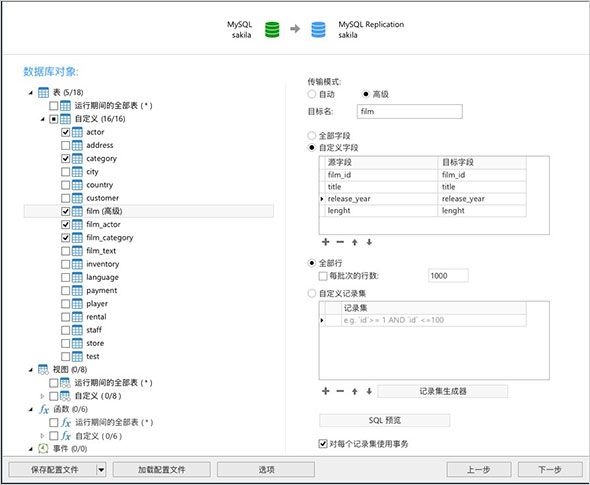The height and width of the screenshot is (485, 590).
Task: Select the 全部字段 radio option
Action: coord(312,135)
